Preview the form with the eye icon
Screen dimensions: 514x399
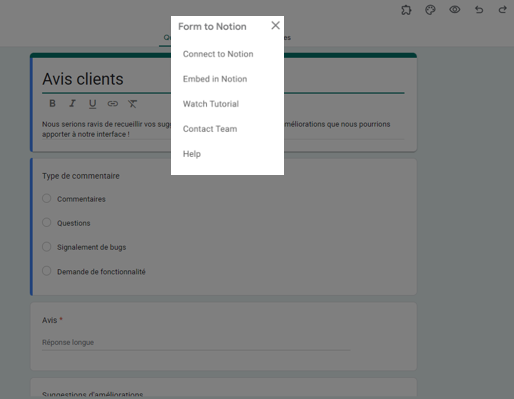click(455, 10)
